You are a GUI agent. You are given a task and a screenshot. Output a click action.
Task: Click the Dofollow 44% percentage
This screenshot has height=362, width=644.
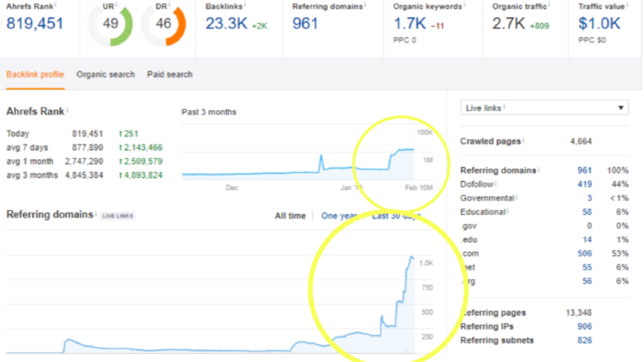[620, 184]
